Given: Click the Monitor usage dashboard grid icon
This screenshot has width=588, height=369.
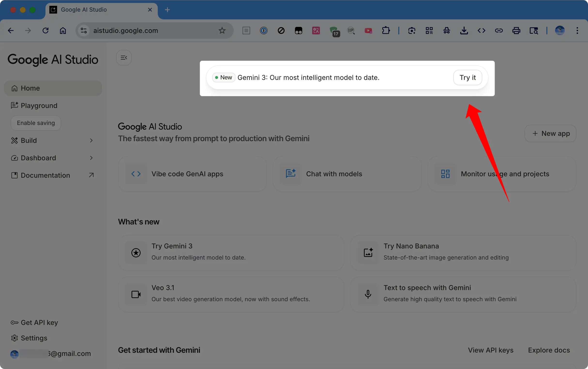Looking at the screenshot, I should coord(445,174).
